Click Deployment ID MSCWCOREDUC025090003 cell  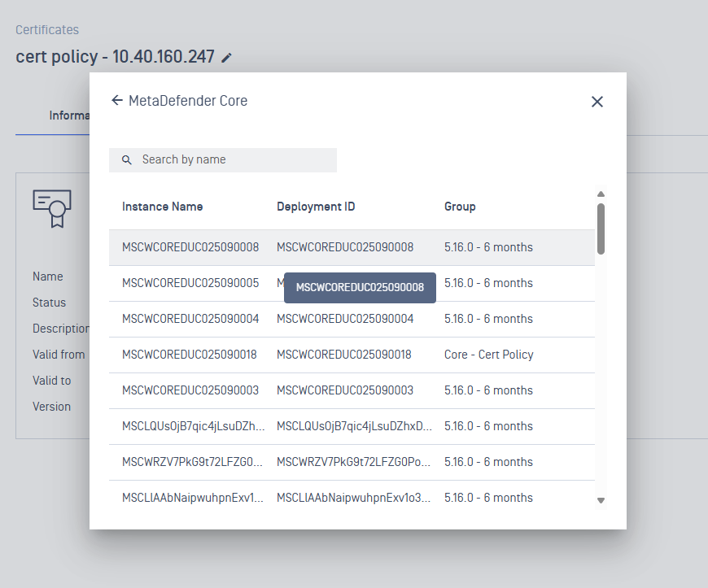pos(345,390)
